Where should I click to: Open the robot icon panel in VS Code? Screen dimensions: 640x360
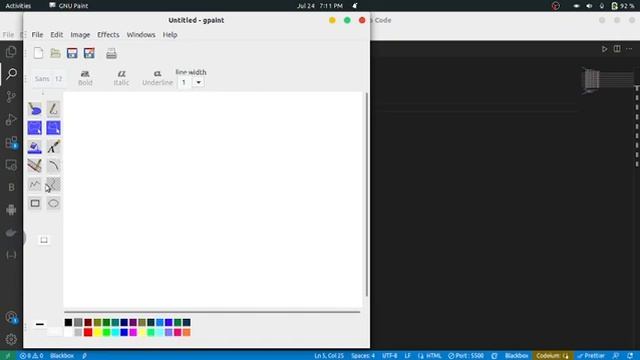11,210
